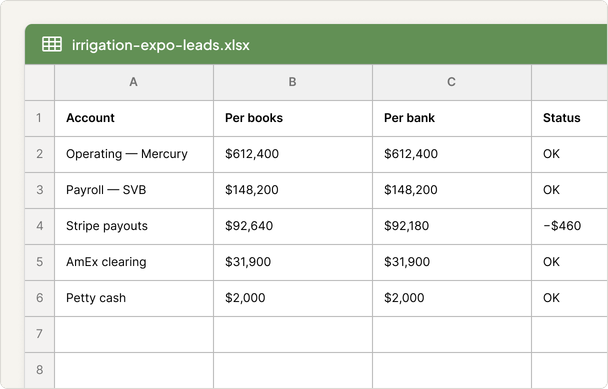This screenshot has height=389, width=608.
Task: Click the spreadsheet grid icon beside the filename
Action: click(52, 44)
